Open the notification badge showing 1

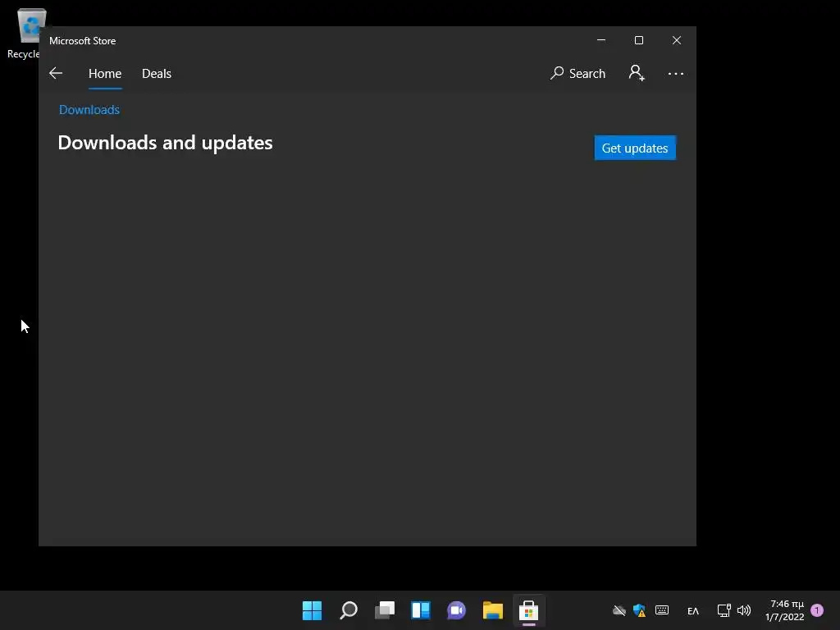tap(817, 610)
